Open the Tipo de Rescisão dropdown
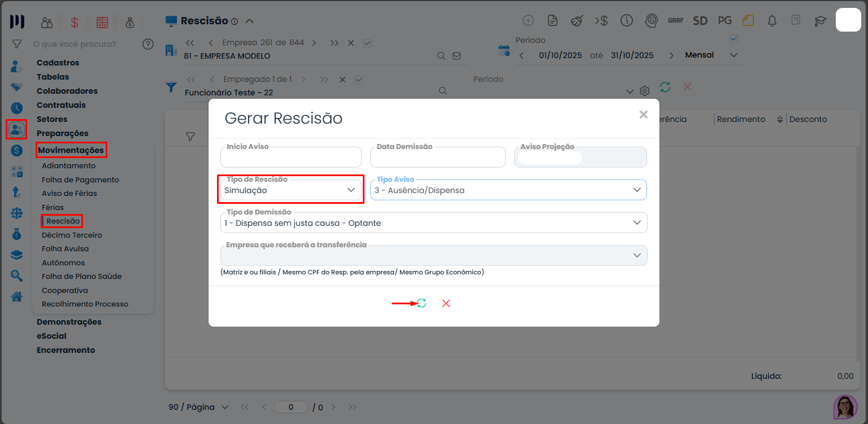The image size is (868, 424). click(290, 190)
